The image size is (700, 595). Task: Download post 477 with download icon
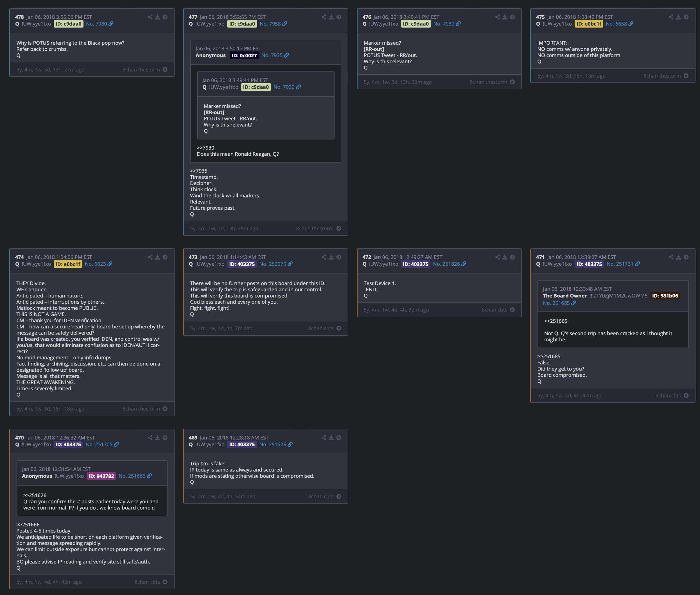coord(331,17)
